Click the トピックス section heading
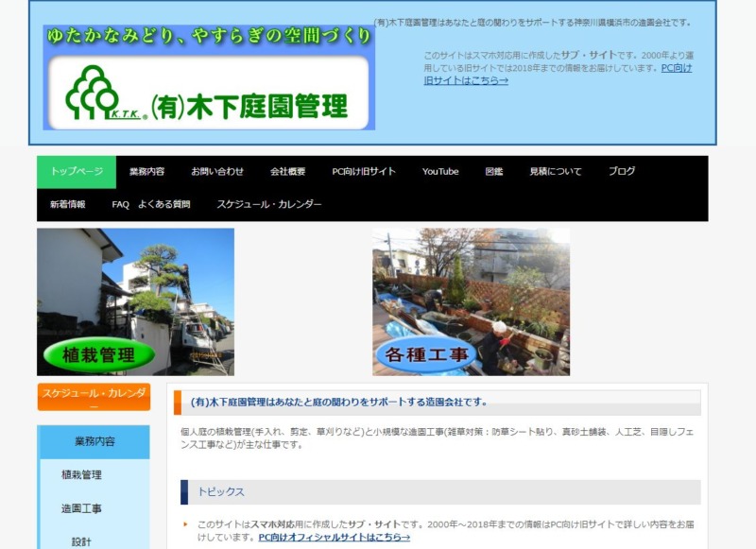This screenshot has width=756, height=549. 440,492
